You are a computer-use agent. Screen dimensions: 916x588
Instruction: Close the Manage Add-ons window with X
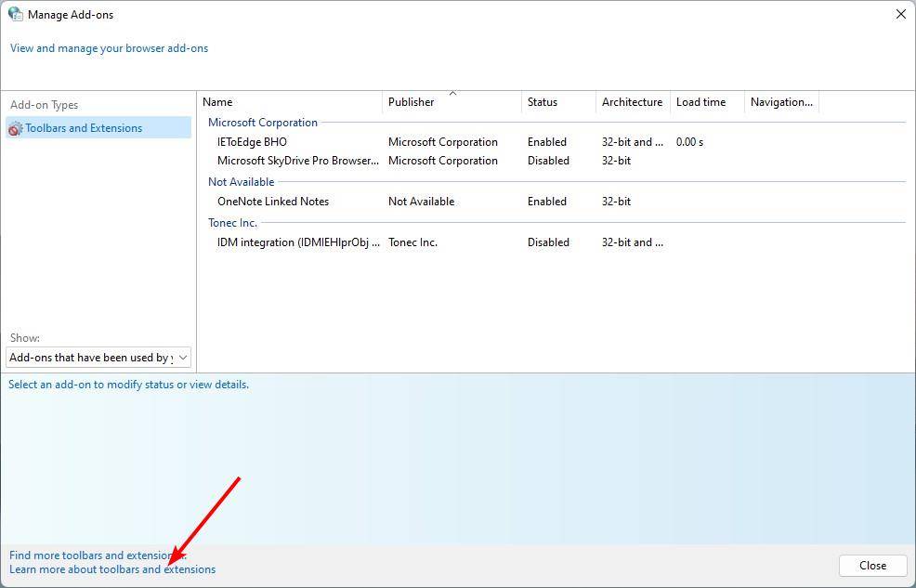899,15
